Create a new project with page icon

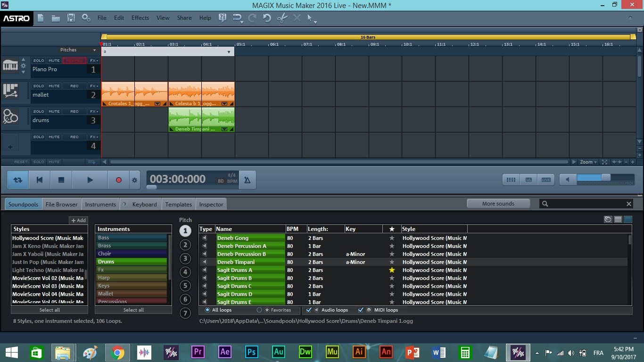(41, 18)
